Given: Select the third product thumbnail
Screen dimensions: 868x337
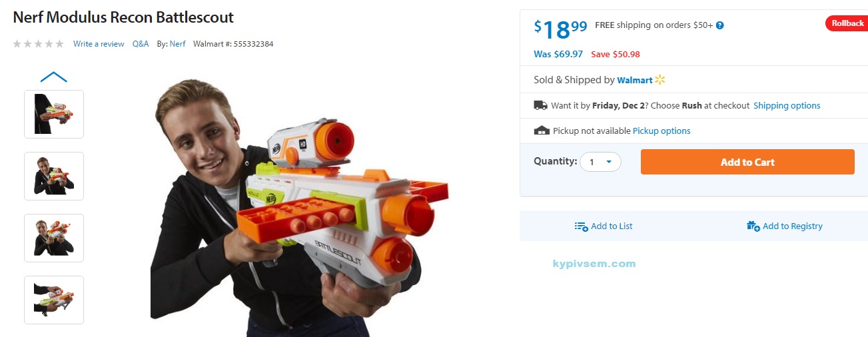Looking at the screenshot, I should (x=54, y=238).
